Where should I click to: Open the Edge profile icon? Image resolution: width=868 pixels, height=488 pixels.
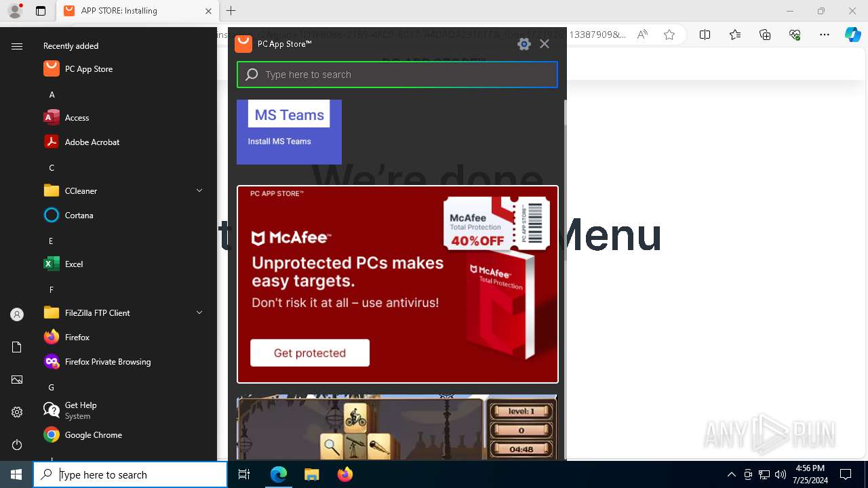click(x=15, y=11)
